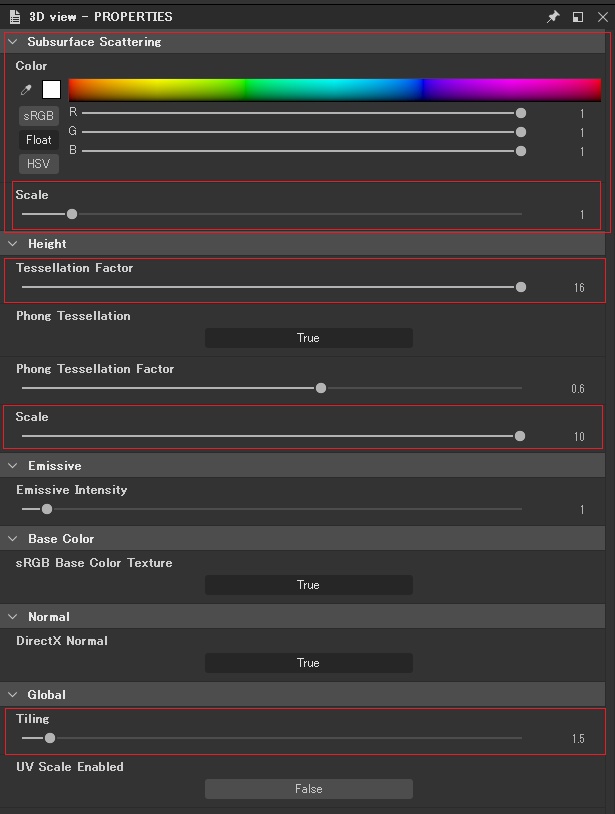Enable UV Scale Enabled option
The width and height of the screenshot is (615, 814).
pyautogui.click(x=308, y=789)
